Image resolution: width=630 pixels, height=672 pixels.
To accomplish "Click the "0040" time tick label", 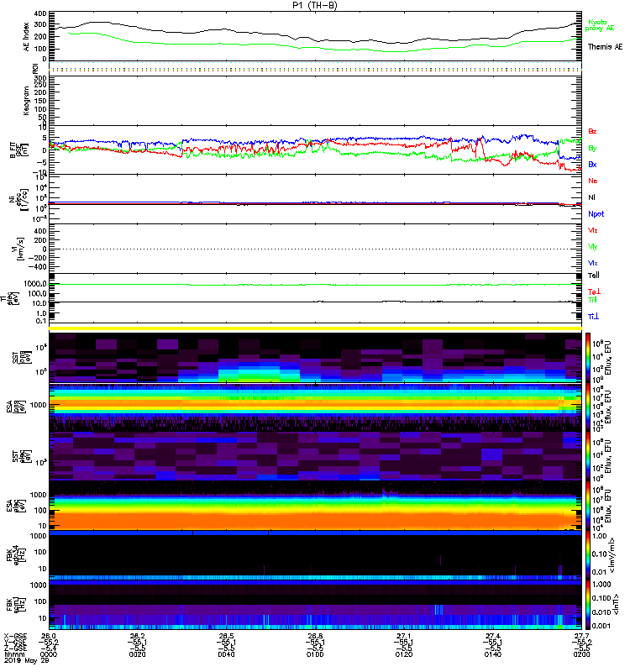I will [x=226, y=654].
